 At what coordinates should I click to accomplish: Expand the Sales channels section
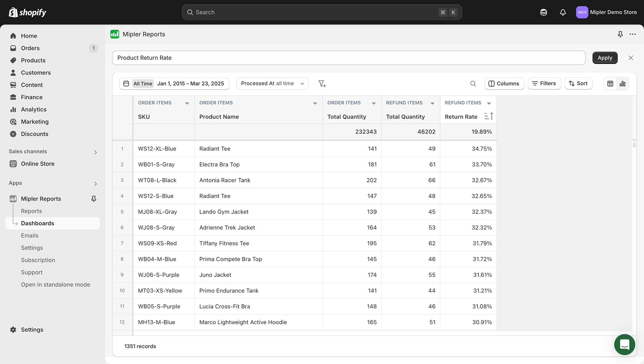pos(95,152)
